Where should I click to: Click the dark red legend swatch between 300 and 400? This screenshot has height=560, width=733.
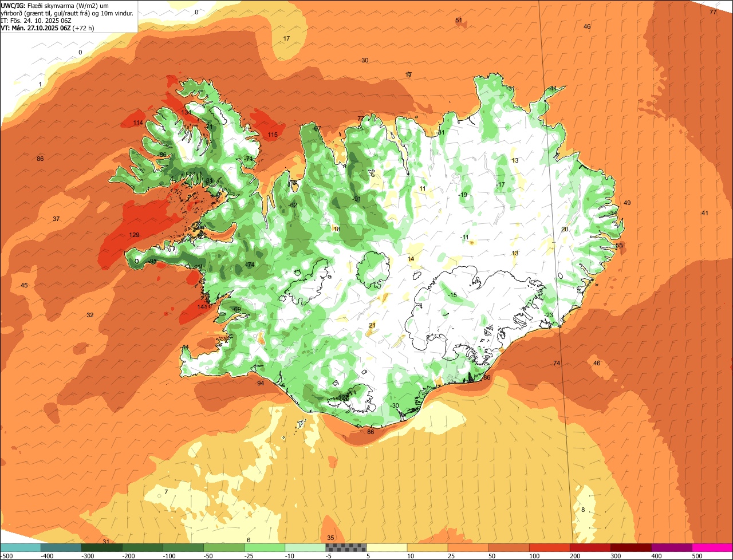(x=631, y=547)
